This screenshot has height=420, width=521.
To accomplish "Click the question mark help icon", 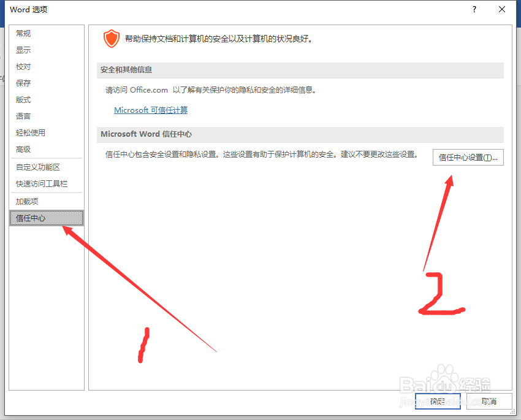I will click(x=474, y=9).
